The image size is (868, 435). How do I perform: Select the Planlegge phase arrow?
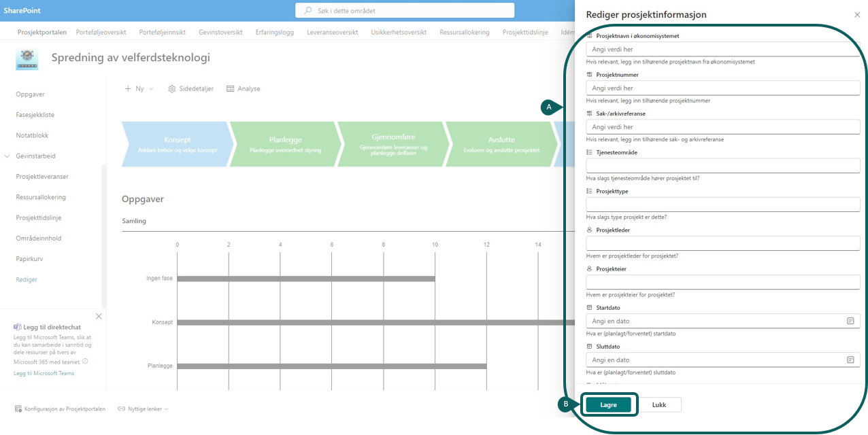click(x=285, y=144)
